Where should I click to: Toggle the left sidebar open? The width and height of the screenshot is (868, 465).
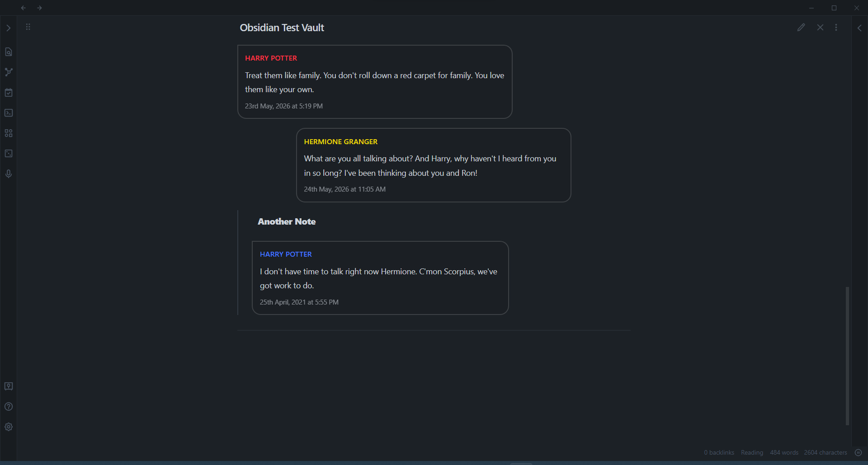(9, 28)
